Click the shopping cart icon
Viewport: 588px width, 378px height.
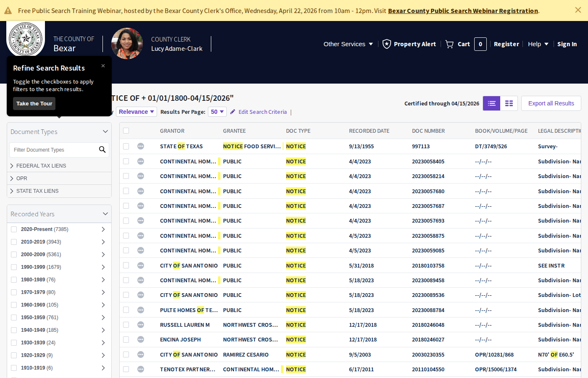coord(449,44)
